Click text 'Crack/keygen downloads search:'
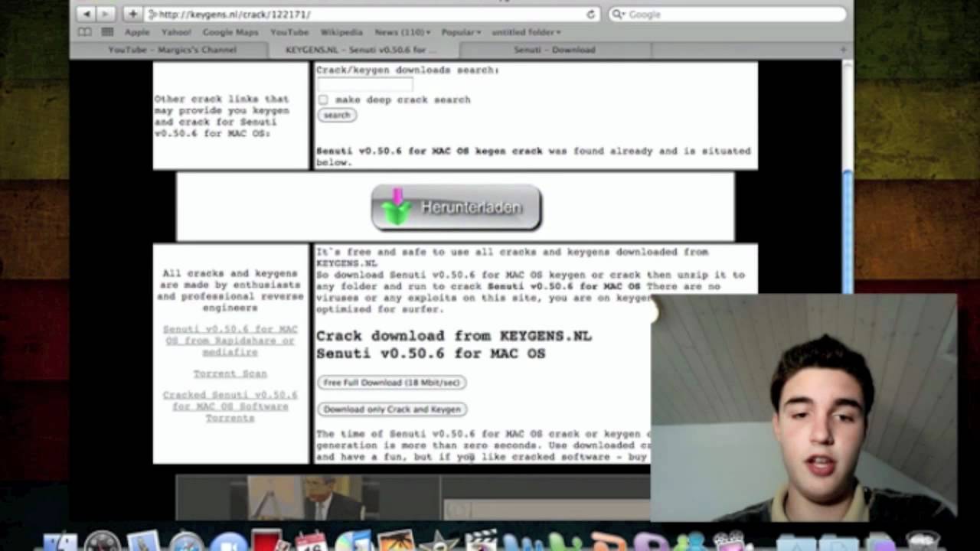Image resolution: width=980 pixels, height=551 pixels. pos(407,70)
